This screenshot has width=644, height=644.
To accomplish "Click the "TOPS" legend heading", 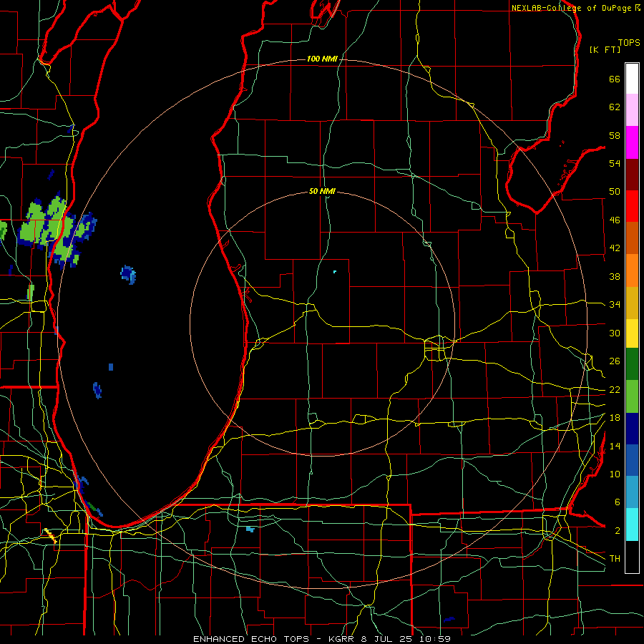I will pos(629,43).
